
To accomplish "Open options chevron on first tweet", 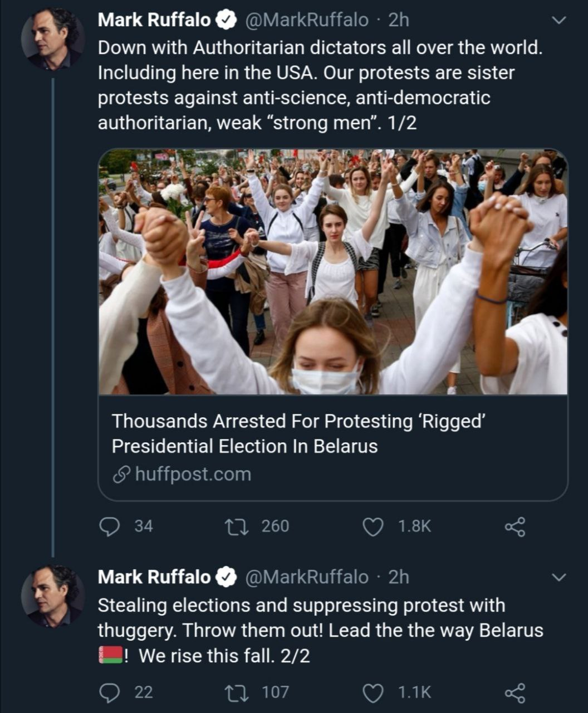I will pyautogui.click(x=558, y=21).
